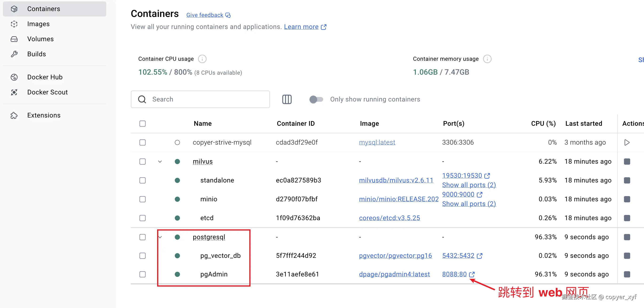Check the milvus group checkbox
The width and height of the screenshot is (644, 308).
coord(143,161)
